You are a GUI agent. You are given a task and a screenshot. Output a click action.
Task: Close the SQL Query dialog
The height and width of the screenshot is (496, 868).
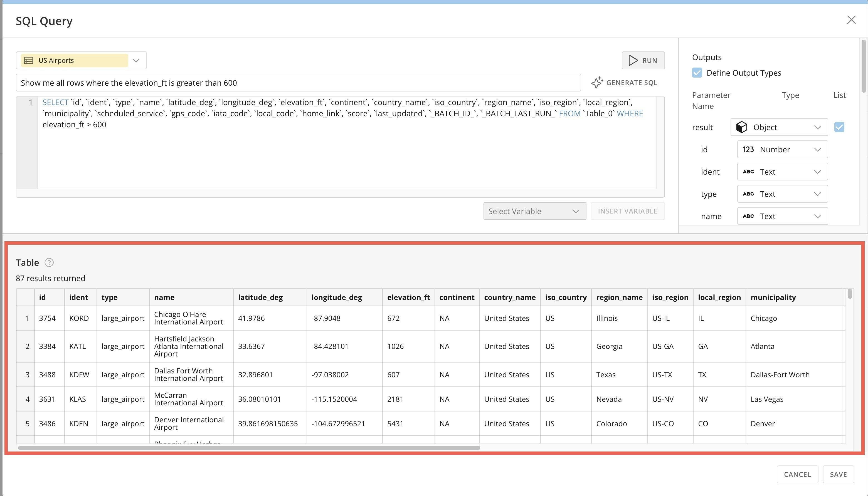pyautogui.click(x=851, y=20)
